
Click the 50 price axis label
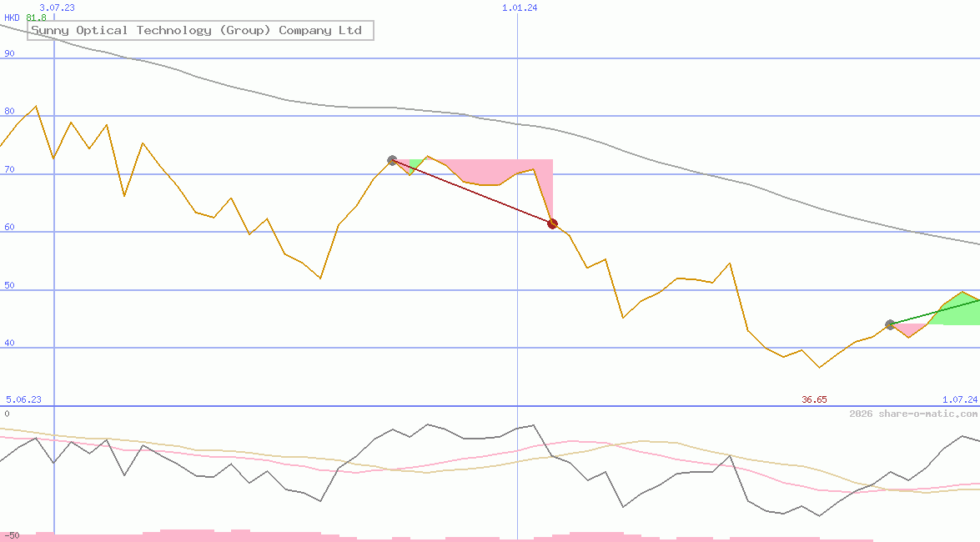(x=9, y=286)
